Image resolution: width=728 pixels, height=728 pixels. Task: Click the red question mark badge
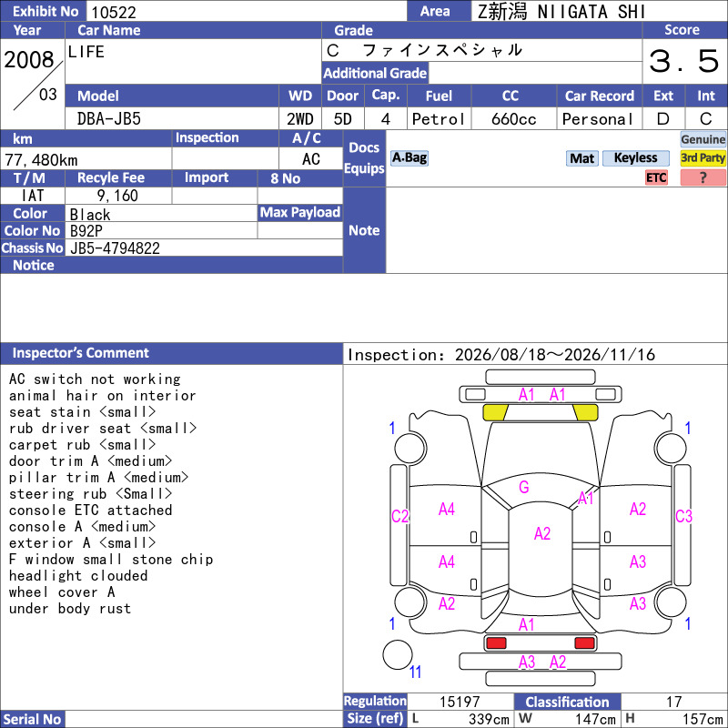click(x=703, y=177)
